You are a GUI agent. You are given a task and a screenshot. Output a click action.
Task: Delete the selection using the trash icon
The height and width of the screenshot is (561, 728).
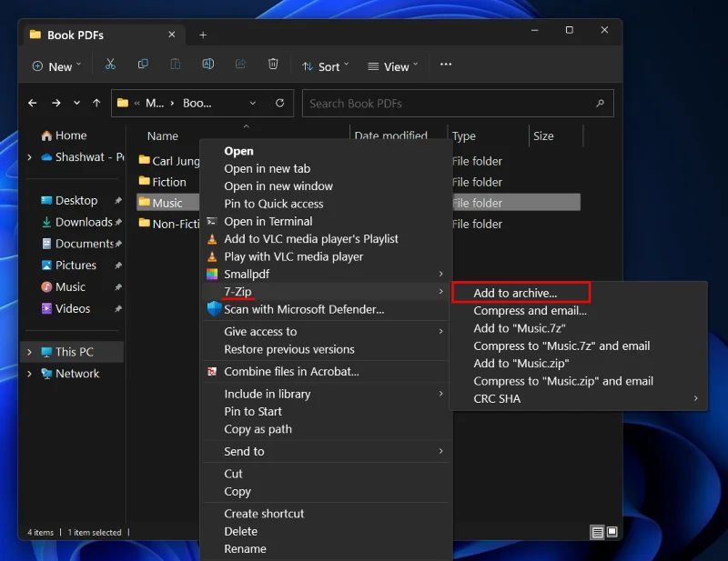click(272, 65)
